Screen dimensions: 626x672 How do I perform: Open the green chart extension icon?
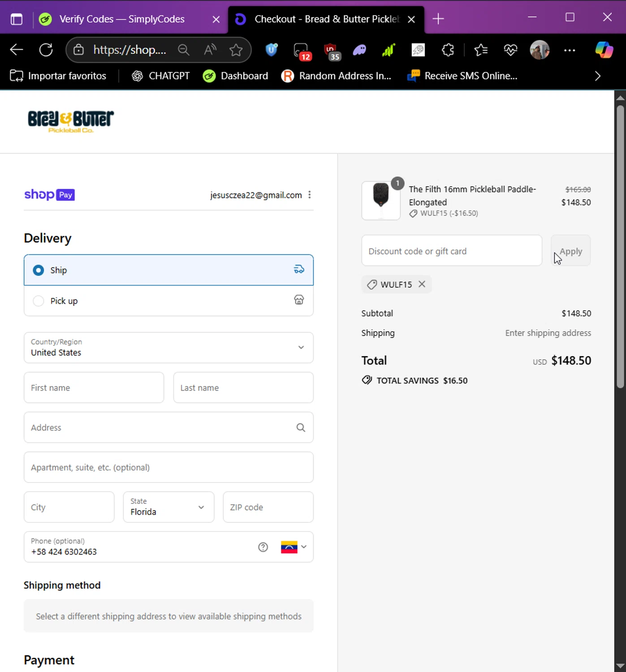pyautogui.click(x=389, y=50)
